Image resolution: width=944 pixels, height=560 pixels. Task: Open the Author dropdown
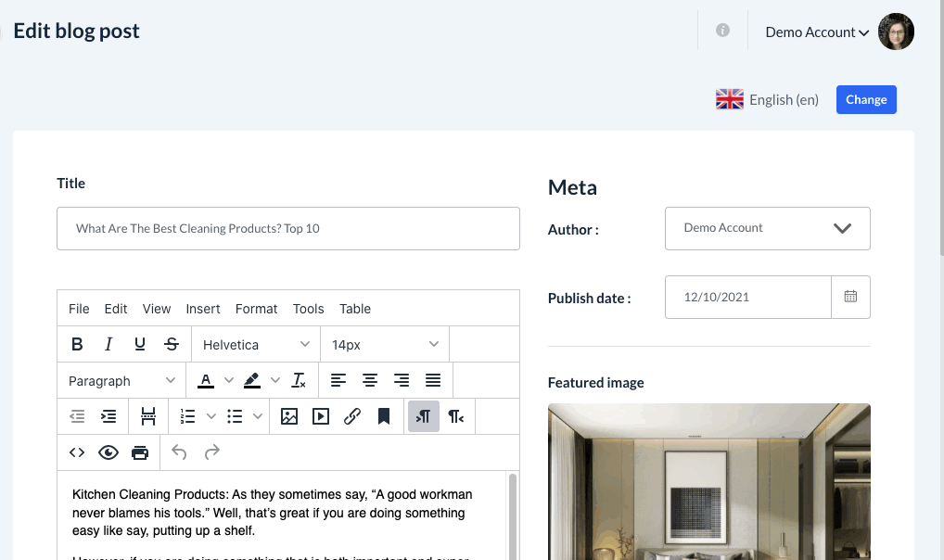768,228
